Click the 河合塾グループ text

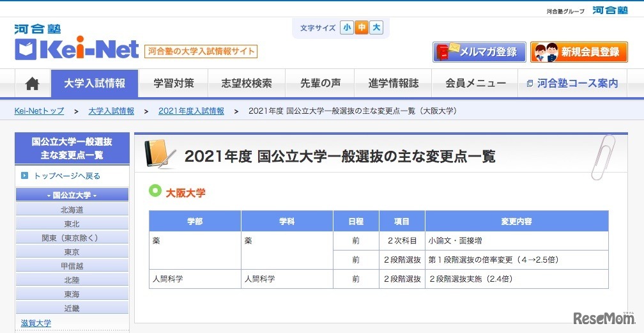click(x=565, y=11)
